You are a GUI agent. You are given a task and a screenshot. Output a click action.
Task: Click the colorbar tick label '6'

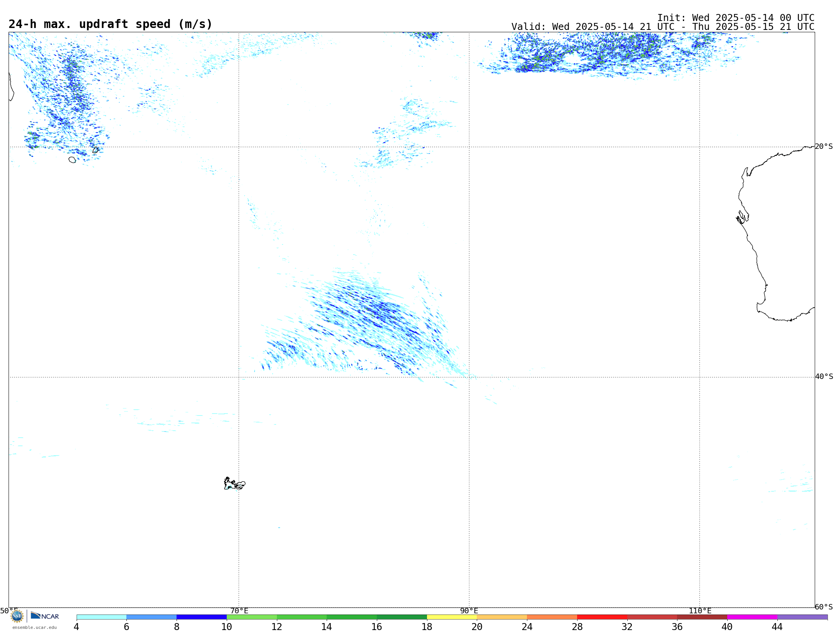point(126,627)
